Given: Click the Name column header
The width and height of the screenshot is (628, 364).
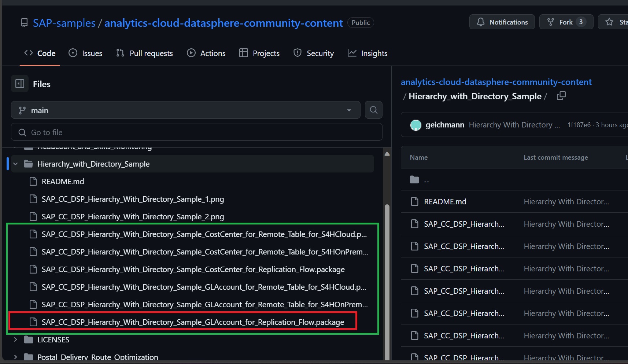Looking at the screenshot, I should click(x=419, y=157).
